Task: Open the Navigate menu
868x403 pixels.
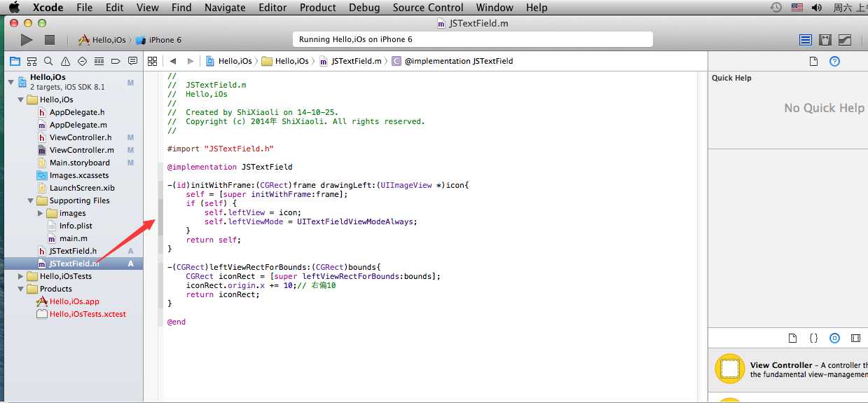Action: [225, 8]
